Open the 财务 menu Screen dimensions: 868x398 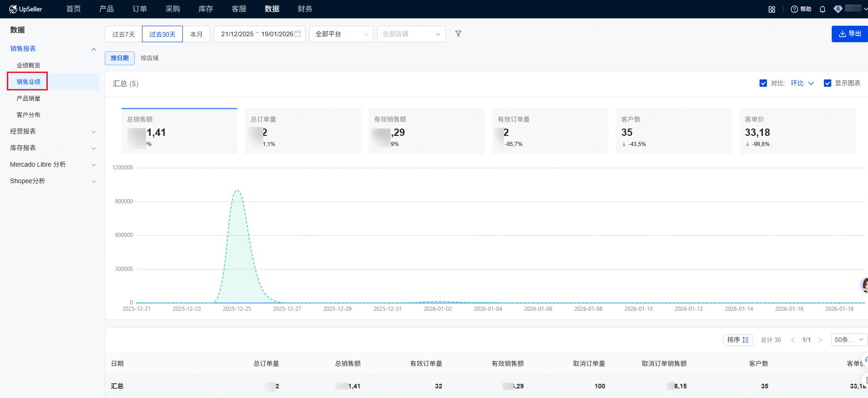click(x=305, y=9)
